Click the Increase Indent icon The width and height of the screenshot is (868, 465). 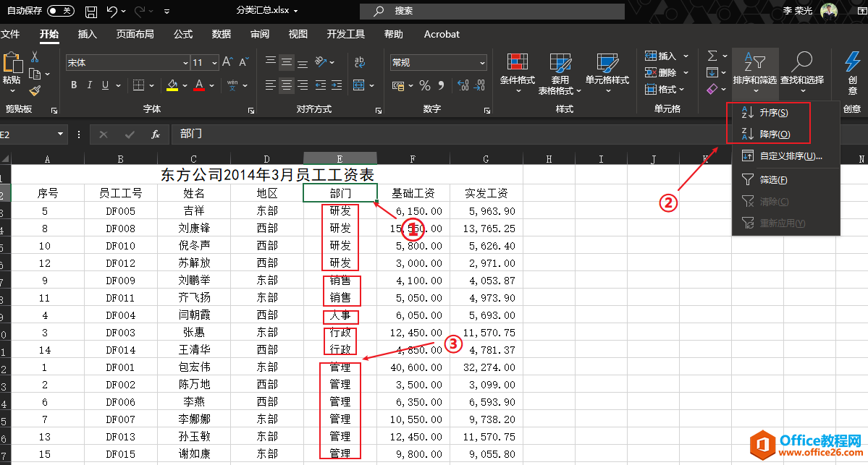[x=337, y=85]
